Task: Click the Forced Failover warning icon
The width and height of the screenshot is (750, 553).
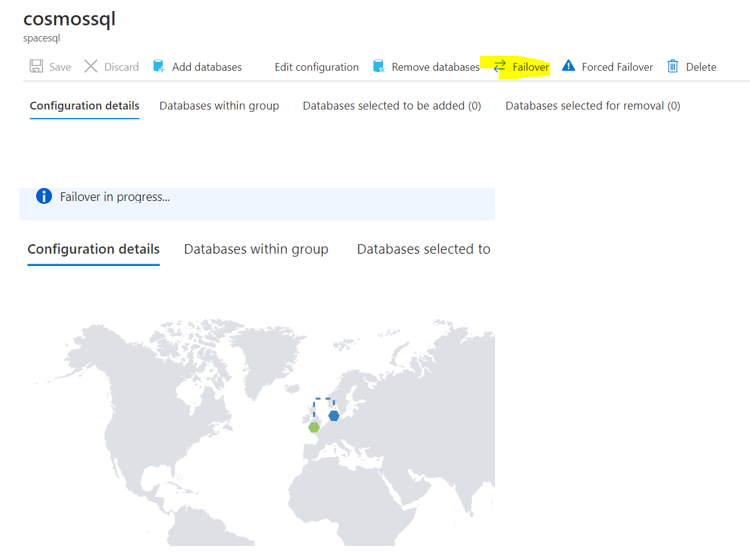Action: pos(568,67)
